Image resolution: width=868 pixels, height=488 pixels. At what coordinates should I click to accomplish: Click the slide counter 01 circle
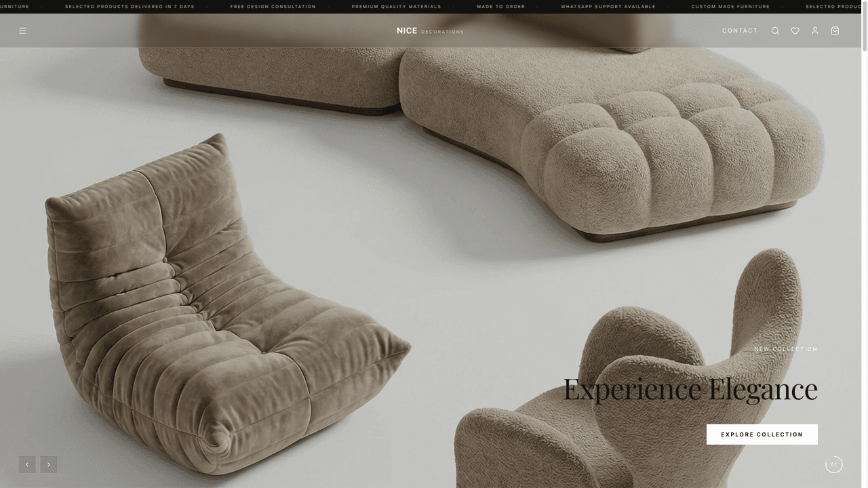pyautogui.click(x=834, y=464)
